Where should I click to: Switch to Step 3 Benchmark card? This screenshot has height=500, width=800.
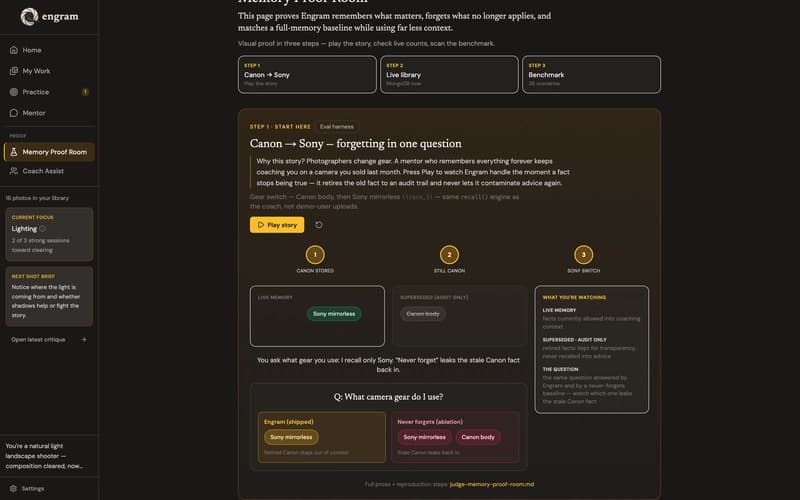coord(591,74)
